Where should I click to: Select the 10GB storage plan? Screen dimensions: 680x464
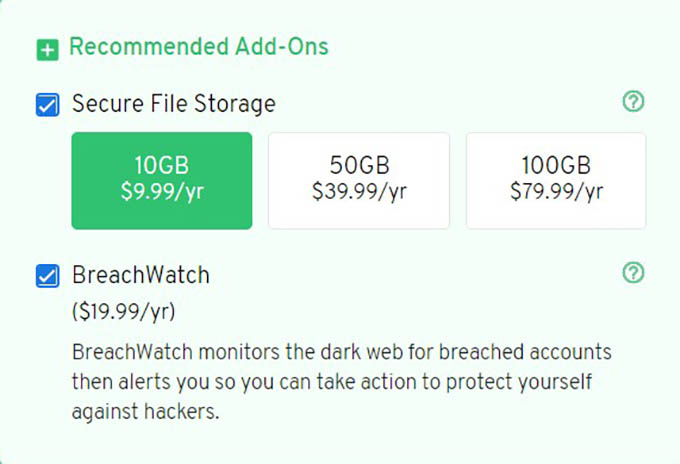[162, 180]
